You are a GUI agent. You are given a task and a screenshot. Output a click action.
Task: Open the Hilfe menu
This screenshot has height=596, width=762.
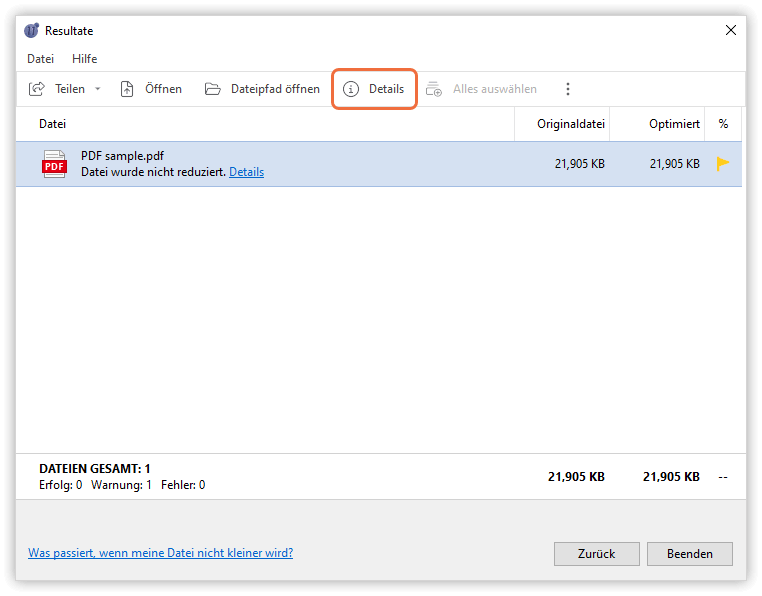pyautogui.click(x=85, y=59)
